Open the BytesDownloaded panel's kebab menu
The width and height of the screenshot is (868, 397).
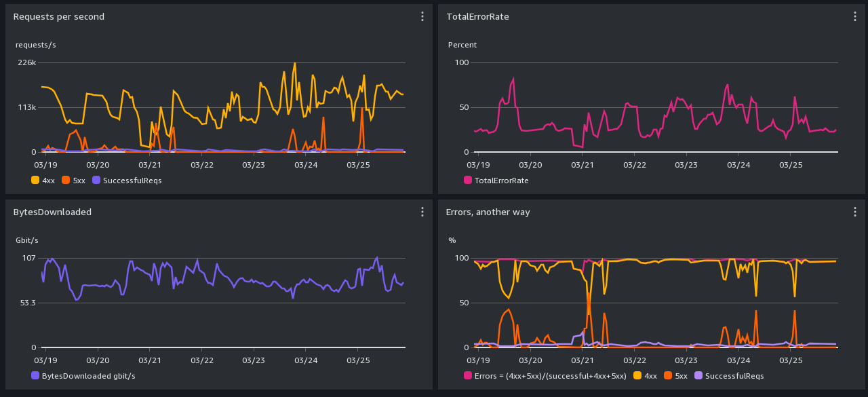point(422,211)
